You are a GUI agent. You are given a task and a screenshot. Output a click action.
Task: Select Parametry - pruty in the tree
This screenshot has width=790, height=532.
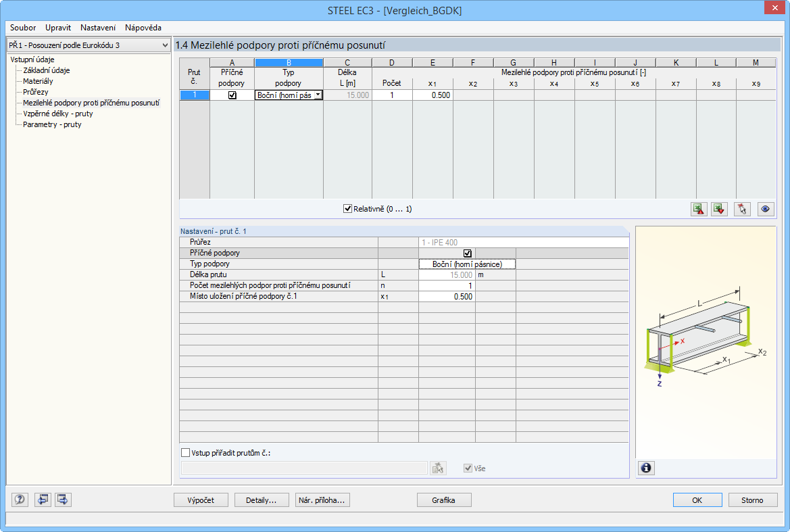52,124
